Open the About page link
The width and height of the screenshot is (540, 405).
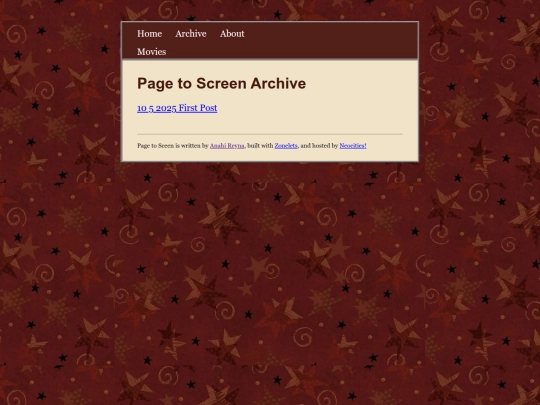(x=232, y=34)
